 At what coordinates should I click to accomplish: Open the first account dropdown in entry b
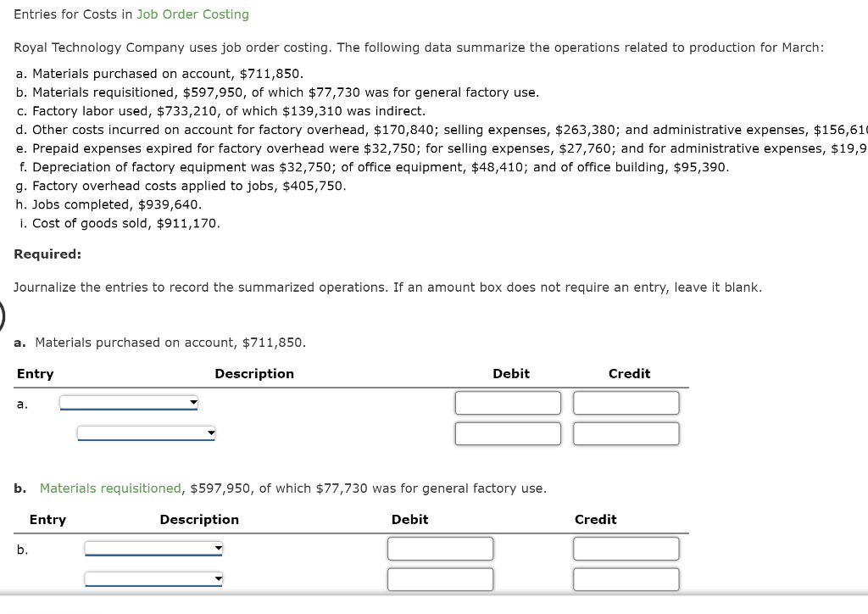point(153,548)
